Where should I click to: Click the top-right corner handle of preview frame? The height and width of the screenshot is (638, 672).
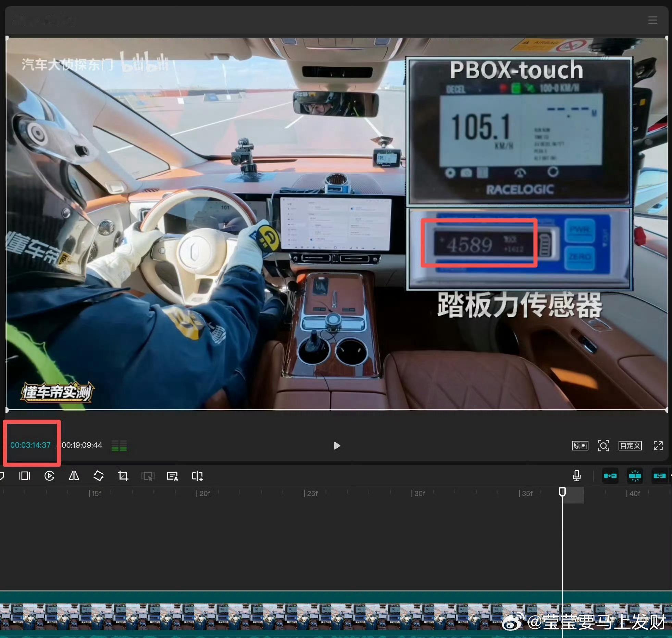pos(667,38)
